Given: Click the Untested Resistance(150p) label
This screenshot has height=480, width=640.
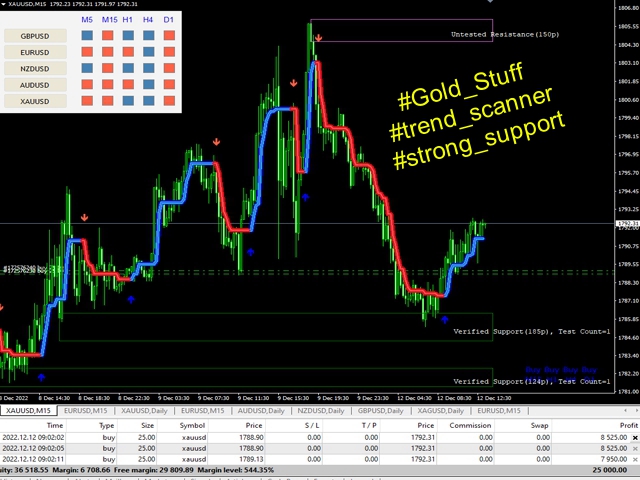Looking at the screenshot, I should [x=505, y=34].
